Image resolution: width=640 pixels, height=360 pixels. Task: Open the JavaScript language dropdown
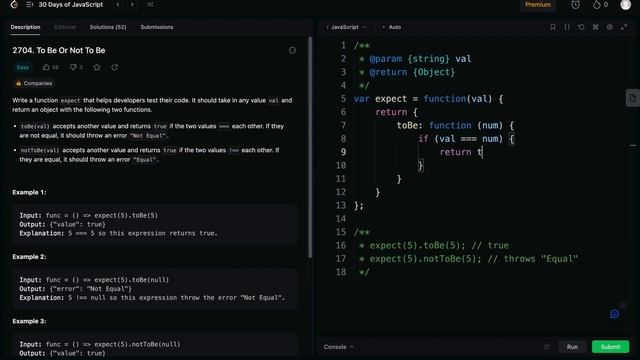click(346, 27)
